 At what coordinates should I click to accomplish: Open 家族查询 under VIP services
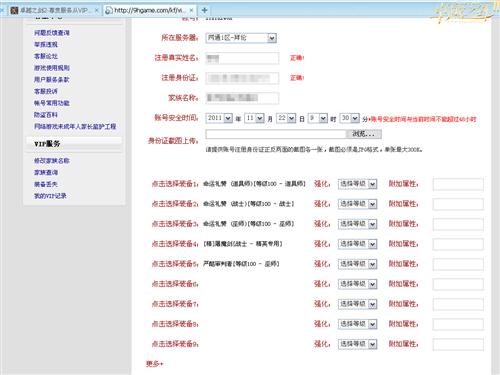pos(46,172)
